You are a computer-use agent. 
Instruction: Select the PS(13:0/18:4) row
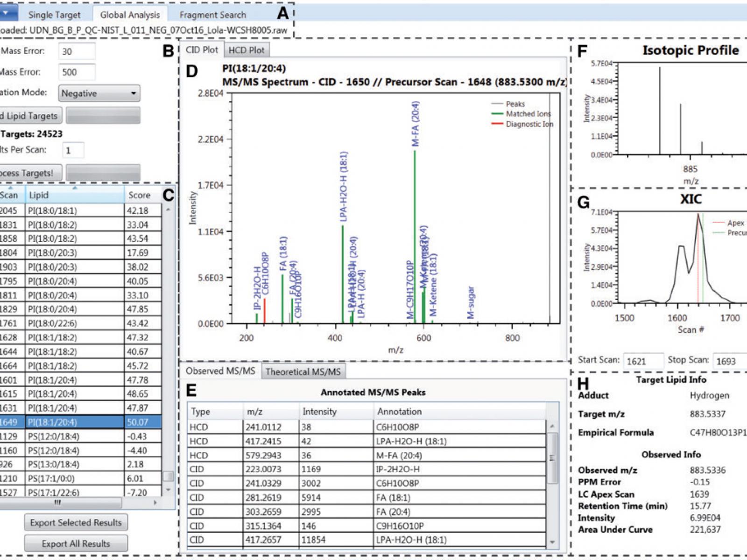tap(80, 464)
